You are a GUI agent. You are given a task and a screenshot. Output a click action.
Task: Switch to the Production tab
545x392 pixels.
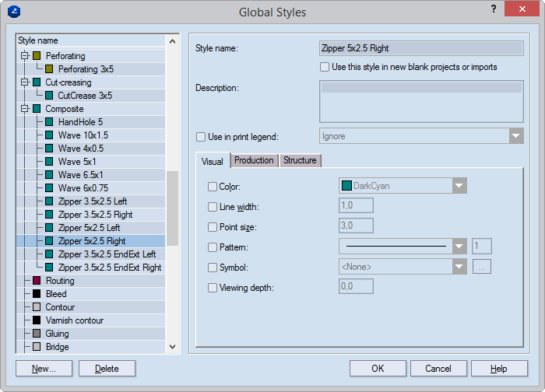pyautogui.click(x=254, y=160)
